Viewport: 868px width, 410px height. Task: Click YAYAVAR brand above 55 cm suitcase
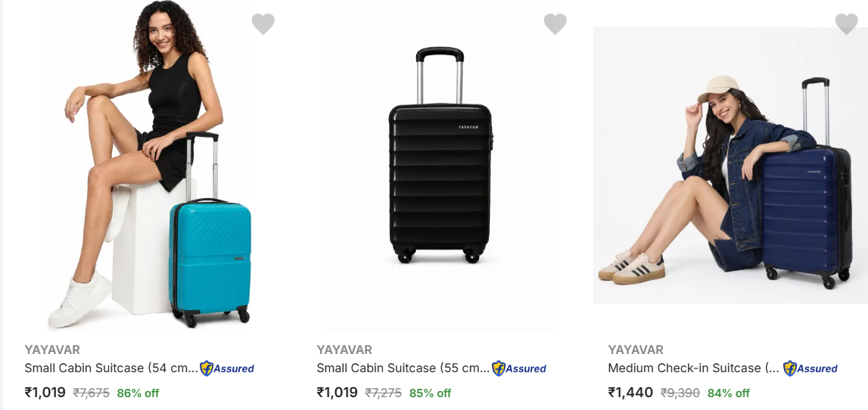pos(344,349)
